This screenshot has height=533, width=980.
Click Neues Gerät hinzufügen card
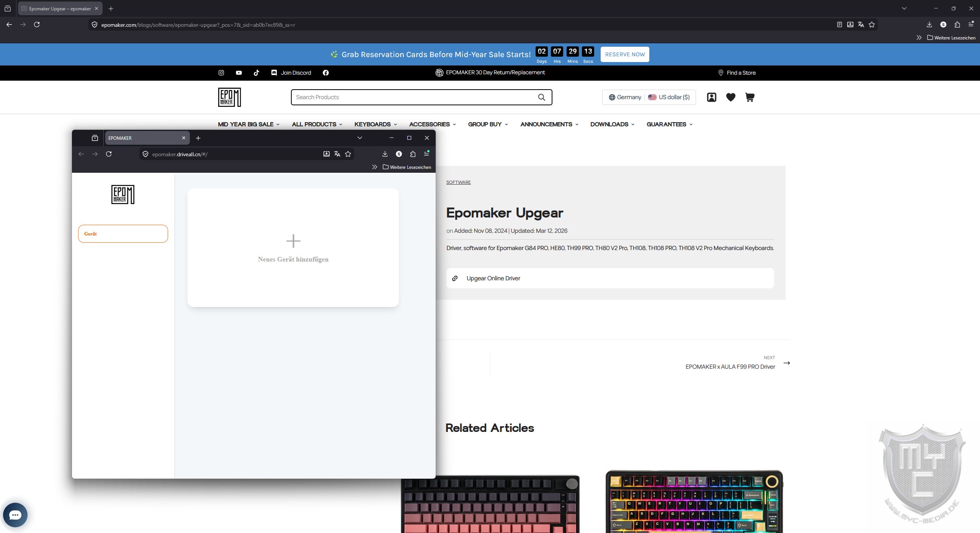[x=293, y=248]
